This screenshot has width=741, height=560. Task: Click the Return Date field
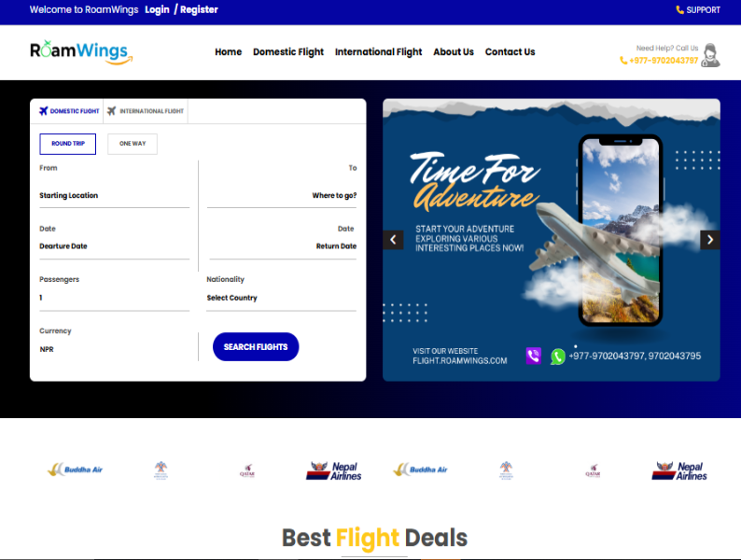tap(283, 246)
